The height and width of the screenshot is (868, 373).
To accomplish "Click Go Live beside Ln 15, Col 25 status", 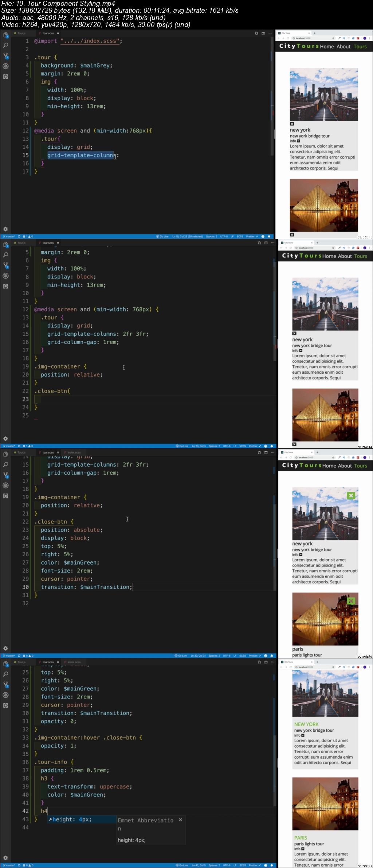I will pos(162,236).
